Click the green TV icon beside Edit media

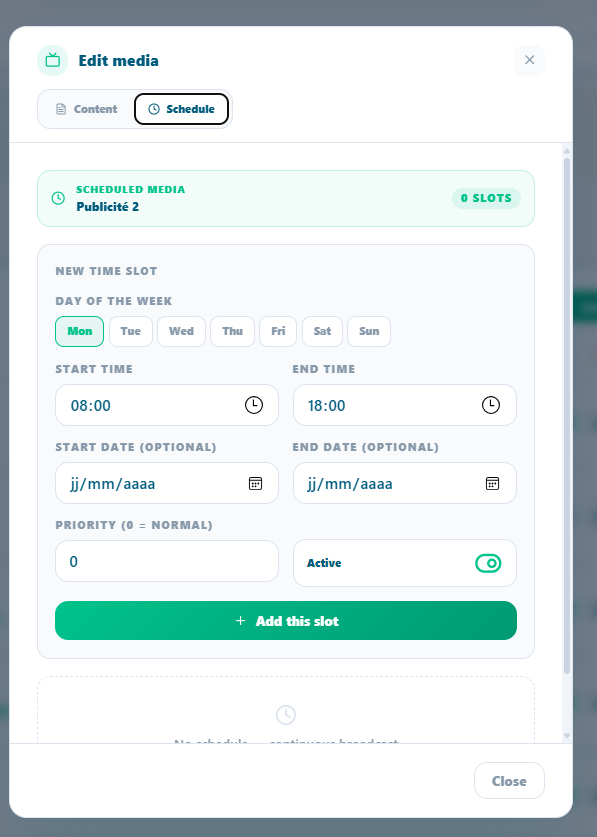[x=52, y=60]
